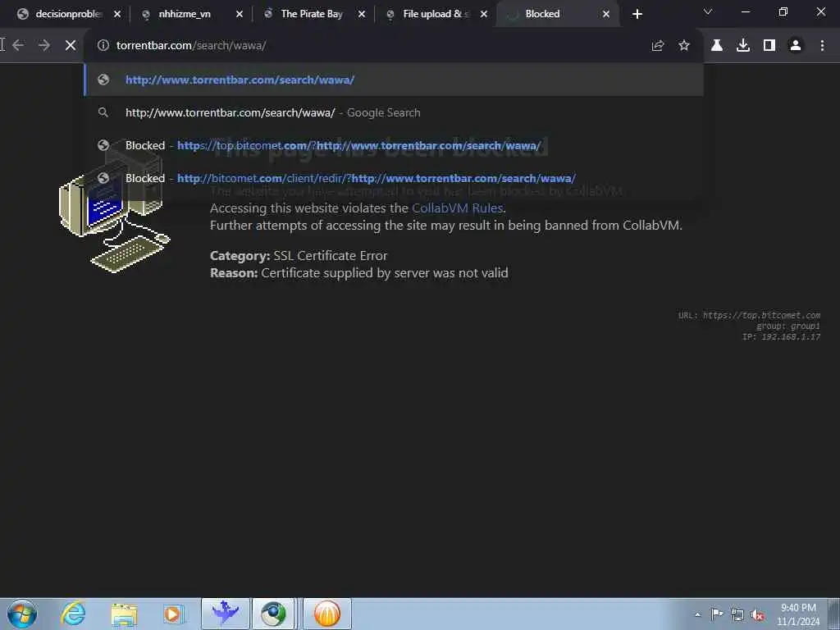
Task: Open the downloads icon
Action: tap(743, 46)
